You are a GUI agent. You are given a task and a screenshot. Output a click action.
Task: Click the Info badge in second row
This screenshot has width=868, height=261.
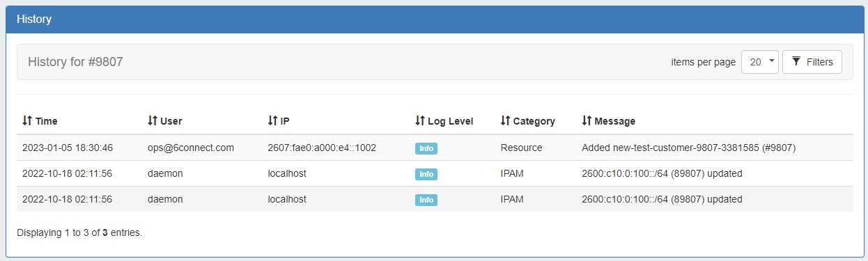point(426,174)
